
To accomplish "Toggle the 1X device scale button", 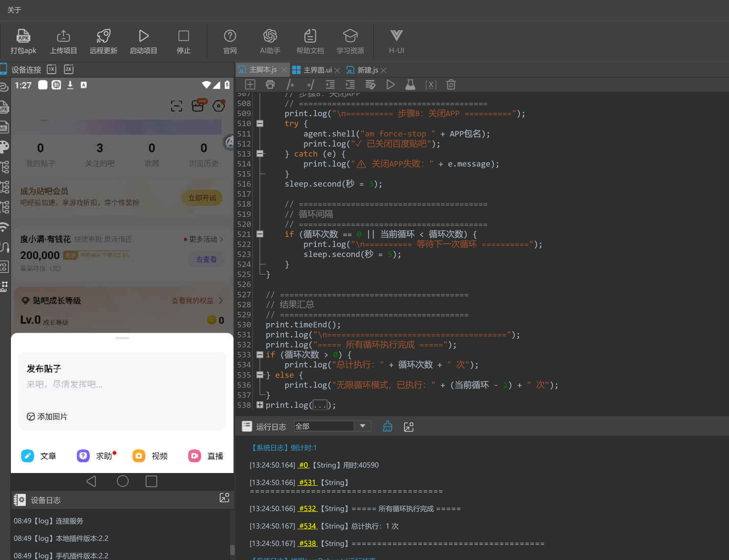I will click(x=52, y=69).
